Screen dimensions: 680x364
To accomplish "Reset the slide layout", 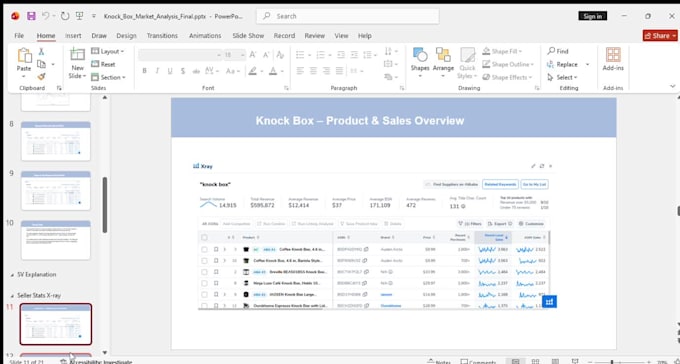I will (103, 64).
